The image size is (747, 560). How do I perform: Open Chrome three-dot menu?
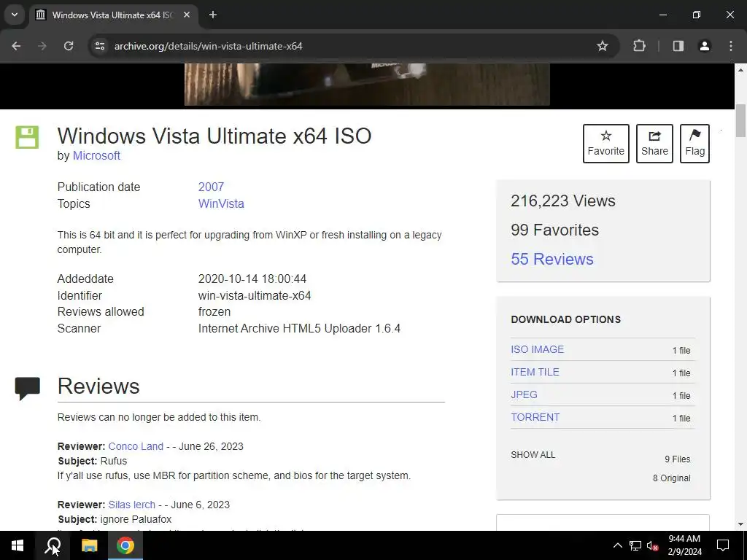click(731, 46)
